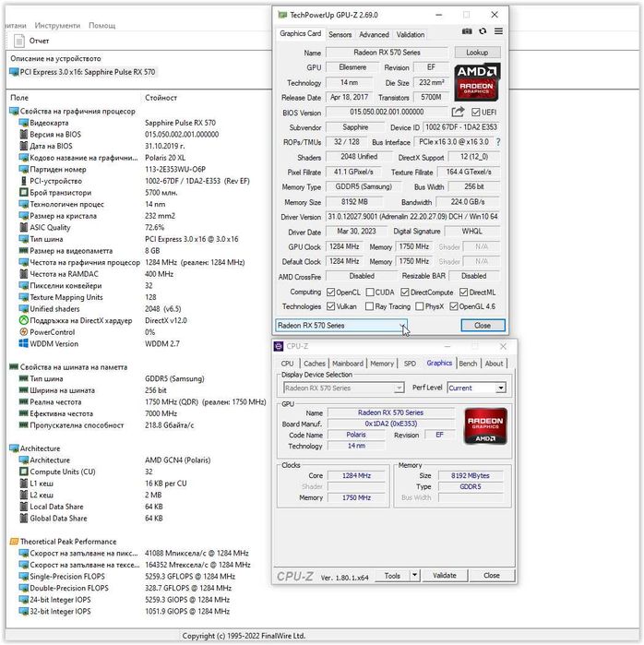This screenshot has width=644, height=645.
Task: Toggle the OpenGL 4.6 checkbox
Action: (x=454, y=306)
